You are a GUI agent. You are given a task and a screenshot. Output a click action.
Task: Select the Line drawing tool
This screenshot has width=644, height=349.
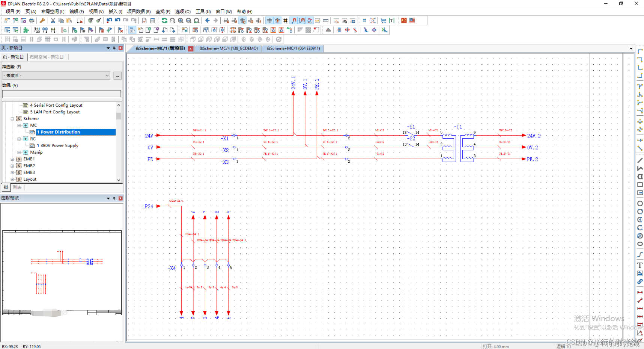coord(640,160)
